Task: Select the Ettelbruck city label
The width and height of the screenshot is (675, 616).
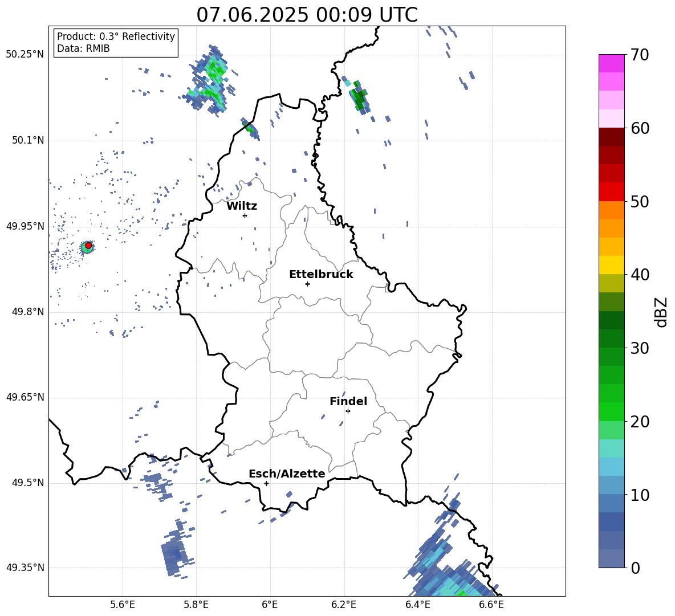Action: click(x=321, y=275)
